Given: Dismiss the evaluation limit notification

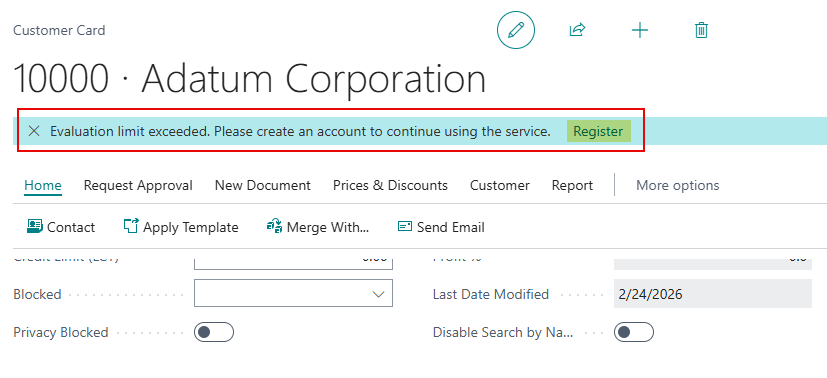Looking at the screenshot, I should click(34, 131).
